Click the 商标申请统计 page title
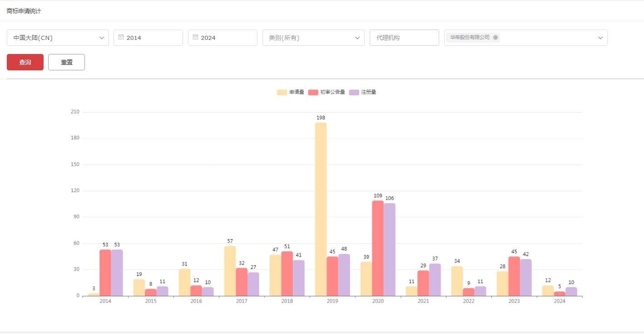The image size is (644, 334). point(24,11)
